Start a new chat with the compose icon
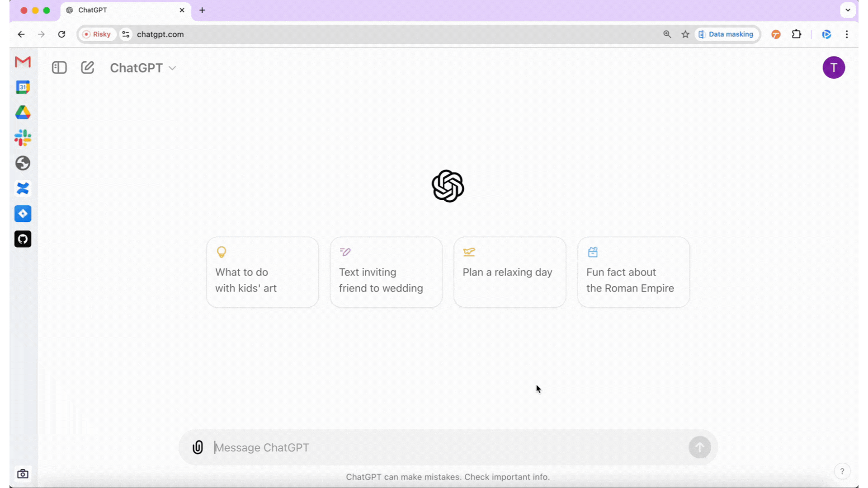Viewport: 868px width, 488px height. [x=87, y=68]
